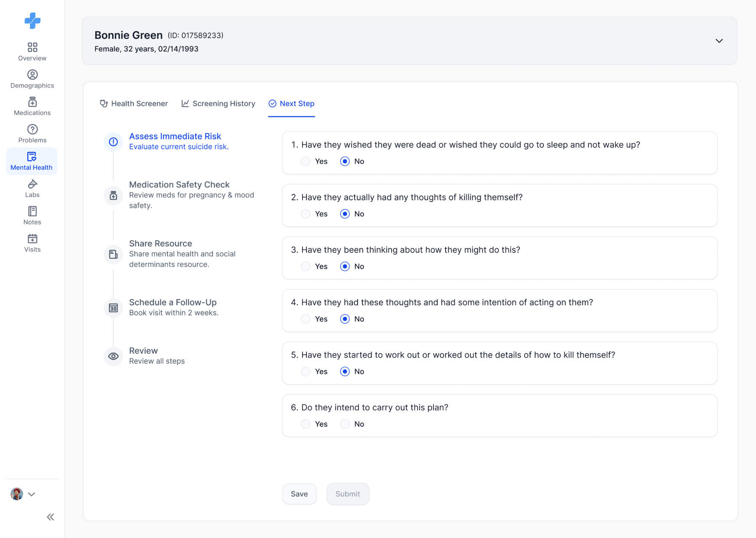Screen dimensions: 756x538
Task: Select No for question 2 thoughts of killing
Action: (345, 214)
